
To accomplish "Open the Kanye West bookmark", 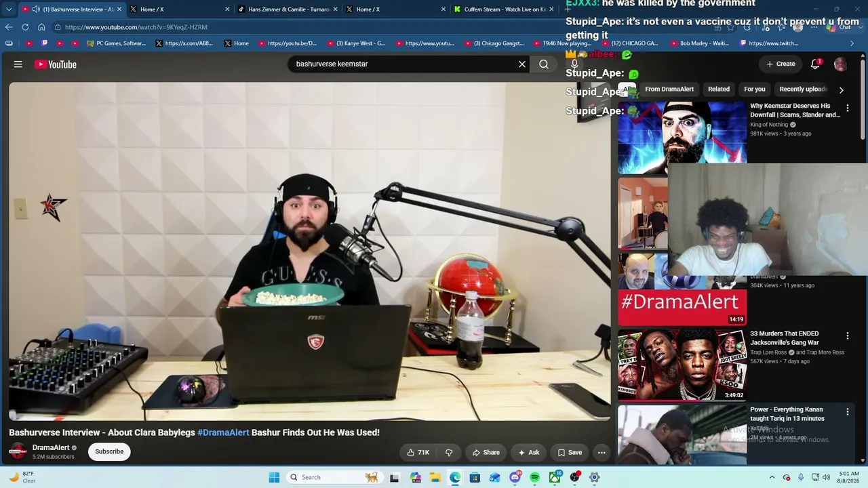I will (x=356, y=43).
